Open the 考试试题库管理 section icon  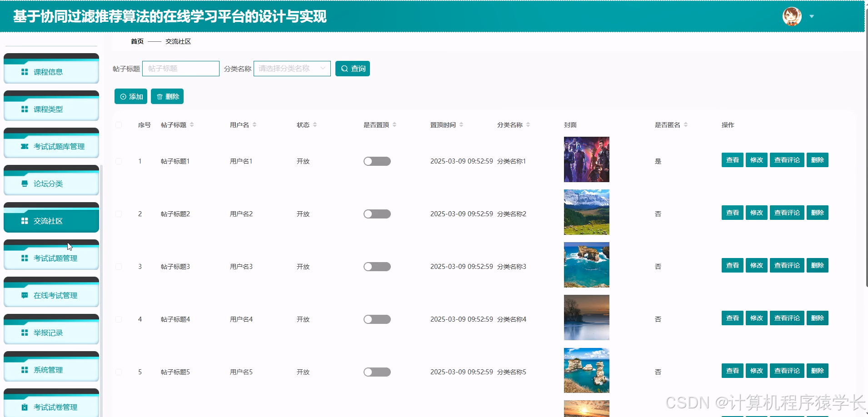point(25,146)
